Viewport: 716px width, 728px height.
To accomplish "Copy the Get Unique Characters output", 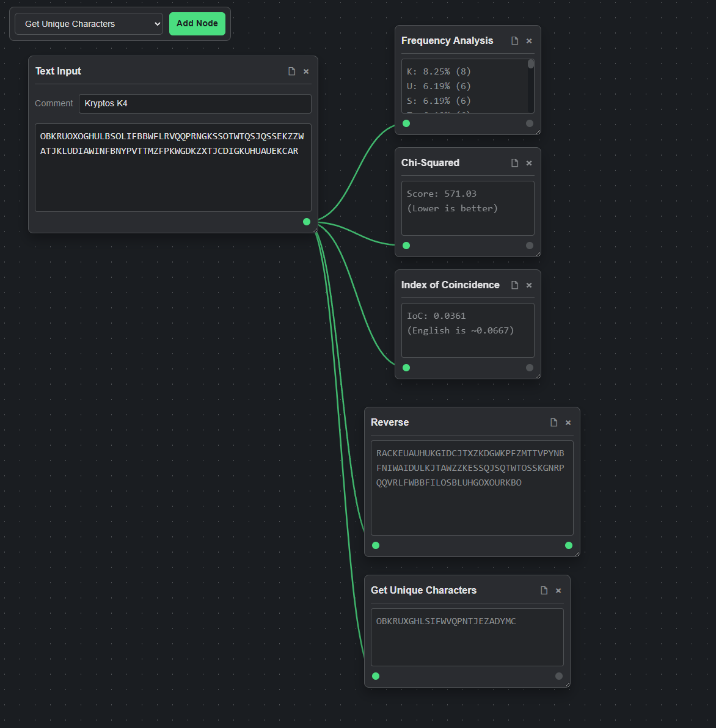I will [543, 591].
